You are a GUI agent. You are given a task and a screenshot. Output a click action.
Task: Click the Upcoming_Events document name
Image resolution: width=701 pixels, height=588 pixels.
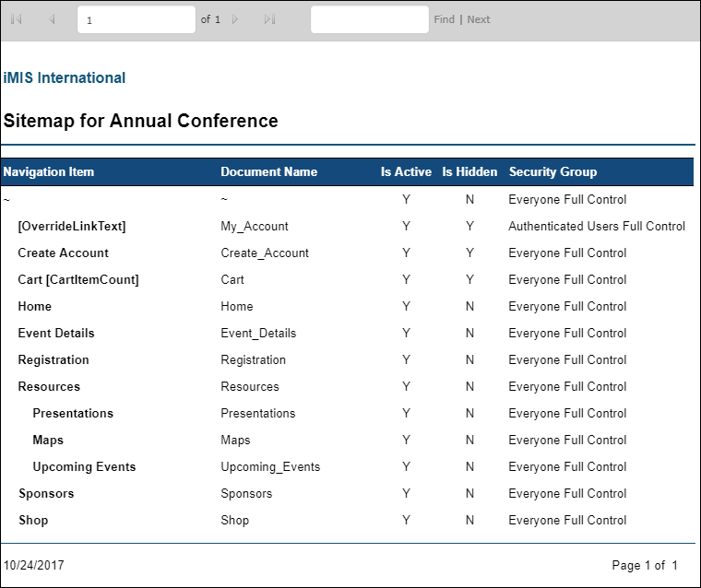tap(271, 467)
